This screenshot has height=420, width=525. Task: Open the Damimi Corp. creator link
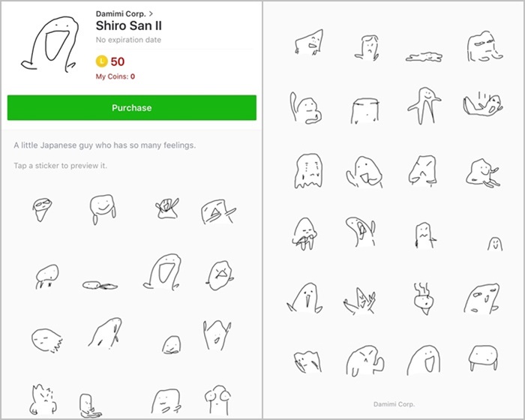coord(121,13)
